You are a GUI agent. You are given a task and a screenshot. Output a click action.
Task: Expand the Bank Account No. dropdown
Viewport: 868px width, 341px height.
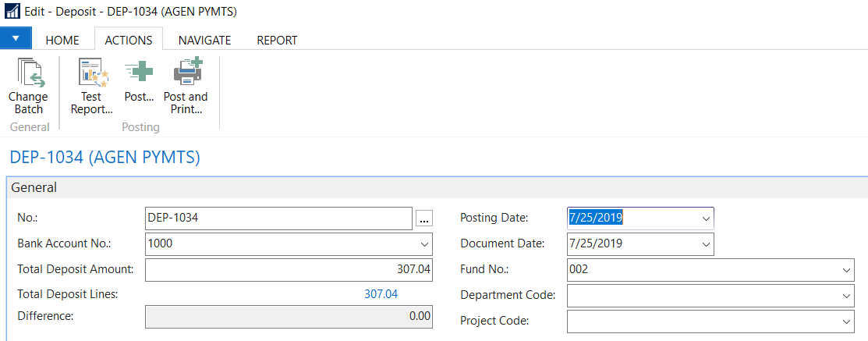tap(424, 244)
